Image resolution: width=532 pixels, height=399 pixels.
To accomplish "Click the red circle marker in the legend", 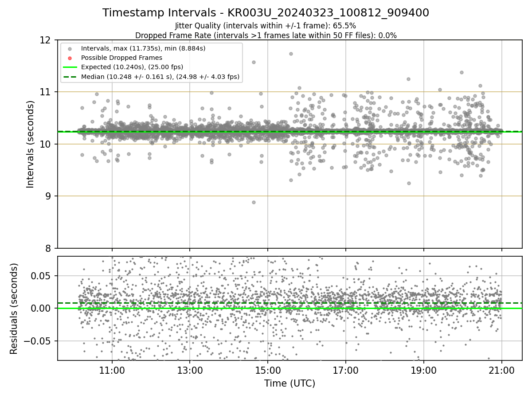I will tap(70, 58).
